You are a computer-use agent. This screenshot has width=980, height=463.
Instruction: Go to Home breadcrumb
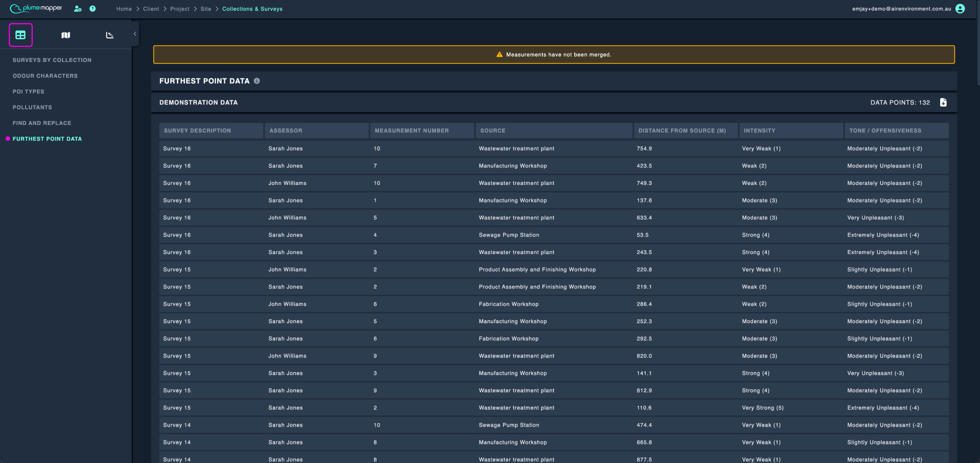tap(124, 9)
